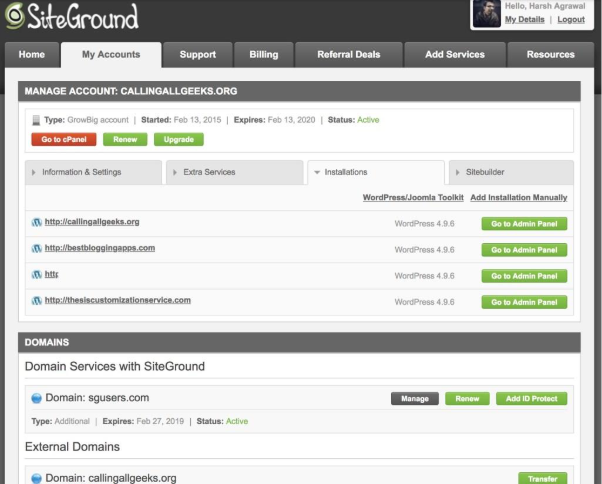Click Add Installation Manually link

(x=519, y=198)
